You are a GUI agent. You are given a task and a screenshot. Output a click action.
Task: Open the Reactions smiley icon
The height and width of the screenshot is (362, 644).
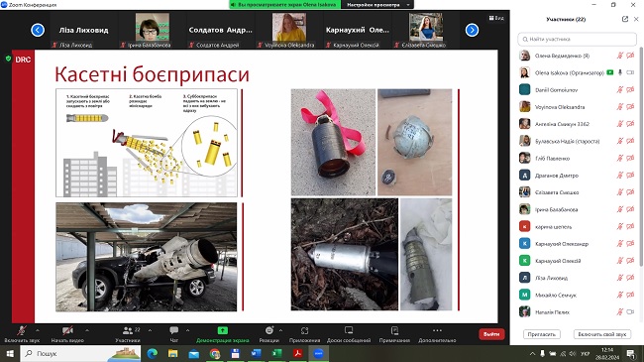[269, 330]
